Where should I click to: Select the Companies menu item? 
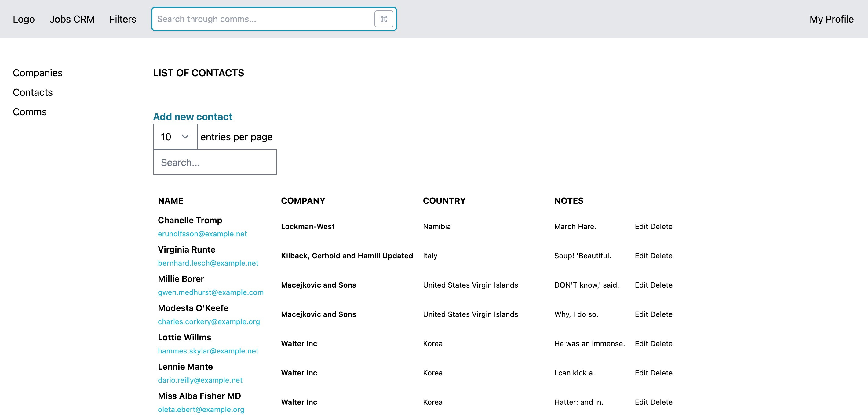click(x=38, y=72)
